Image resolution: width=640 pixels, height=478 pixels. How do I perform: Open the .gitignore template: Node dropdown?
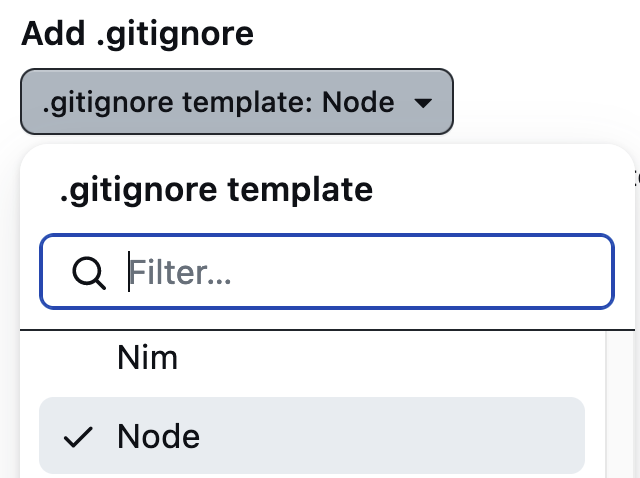237,102
